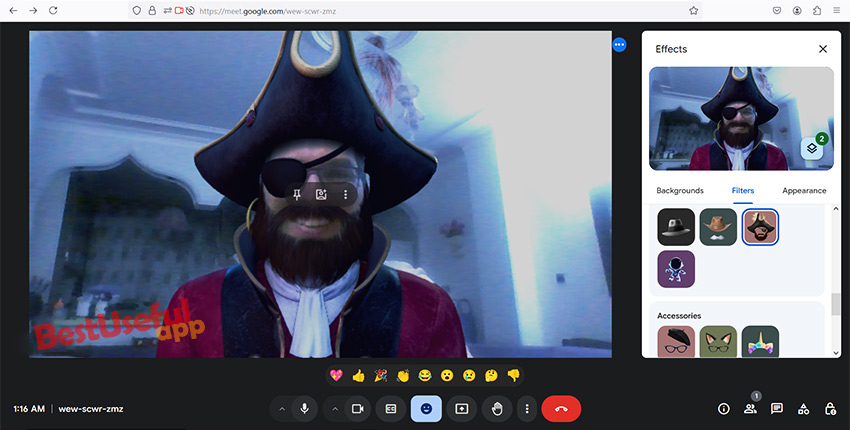
Task: Apply the cowboy hat filter
Action: point(718,227)
